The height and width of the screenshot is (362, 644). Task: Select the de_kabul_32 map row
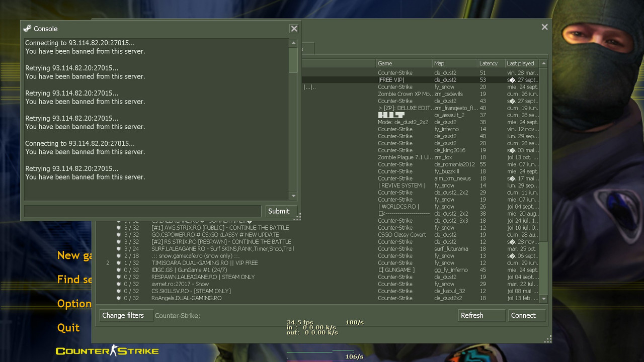pos(317,291)
